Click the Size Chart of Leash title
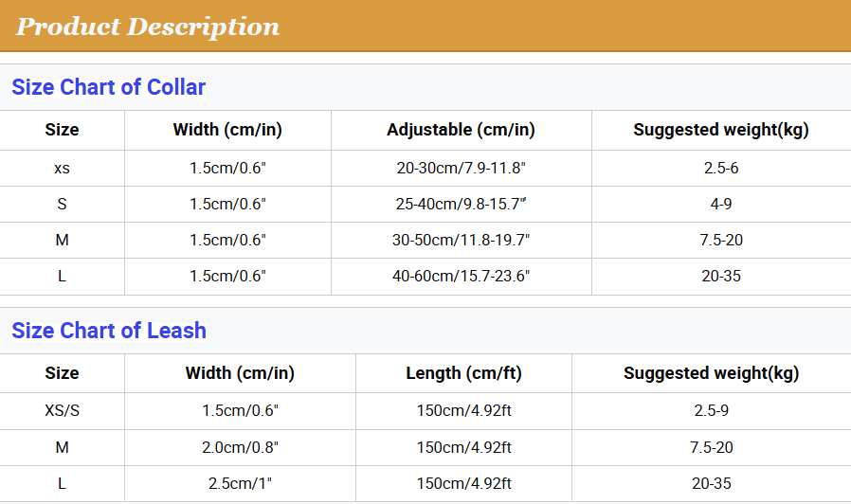 point(108,331)
